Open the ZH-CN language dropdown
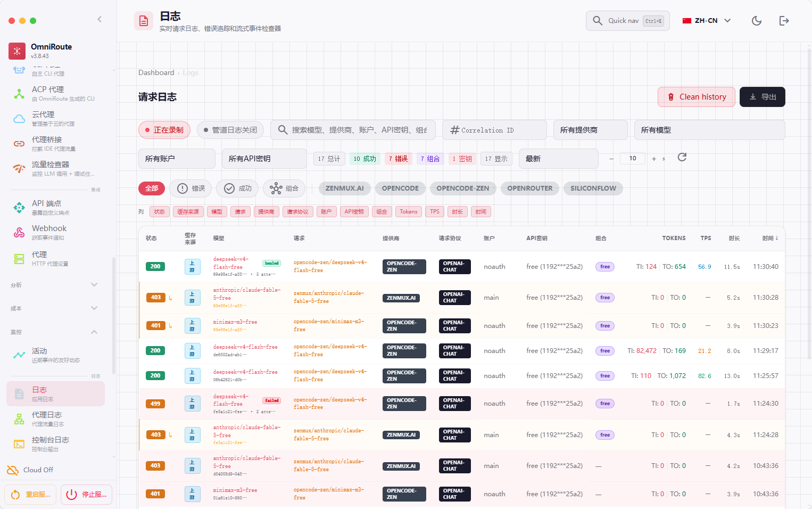Screen dimensions: 812x509 pyautogui.click(x=707, y=21)
